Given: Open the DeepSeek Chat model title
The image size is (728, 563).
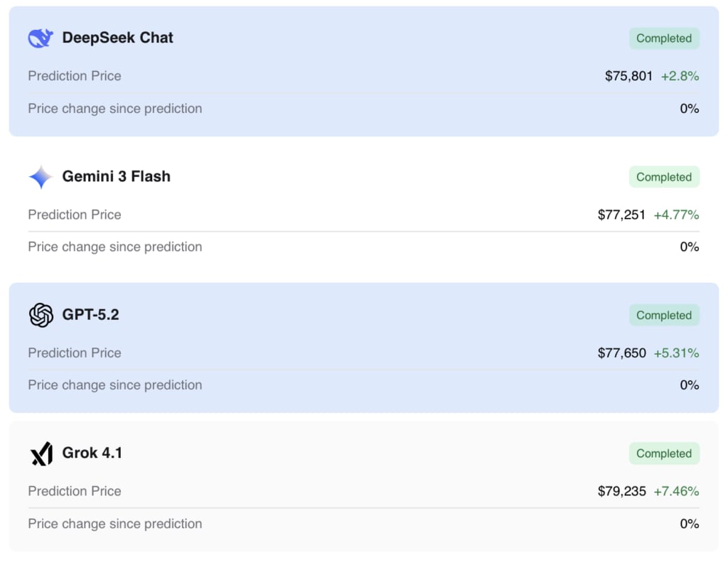Looking at the screenshot, I should point(117,38).
